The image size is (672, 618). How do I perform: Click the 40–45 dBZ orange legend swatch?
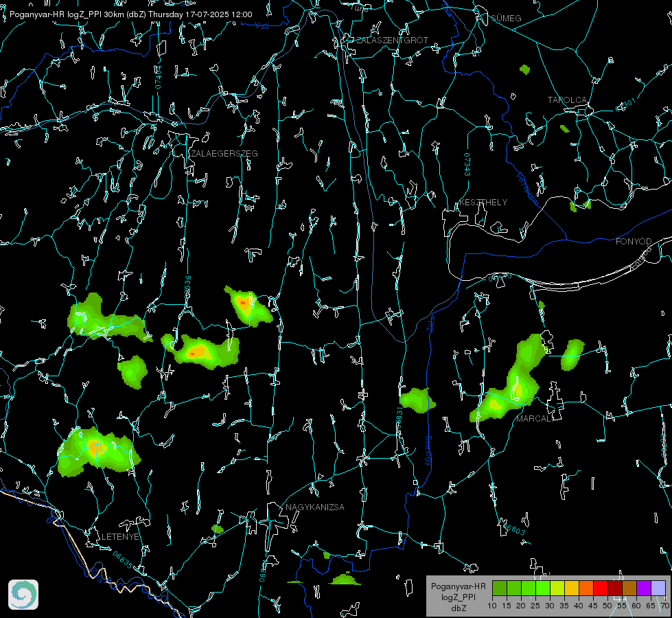[586, 588]
